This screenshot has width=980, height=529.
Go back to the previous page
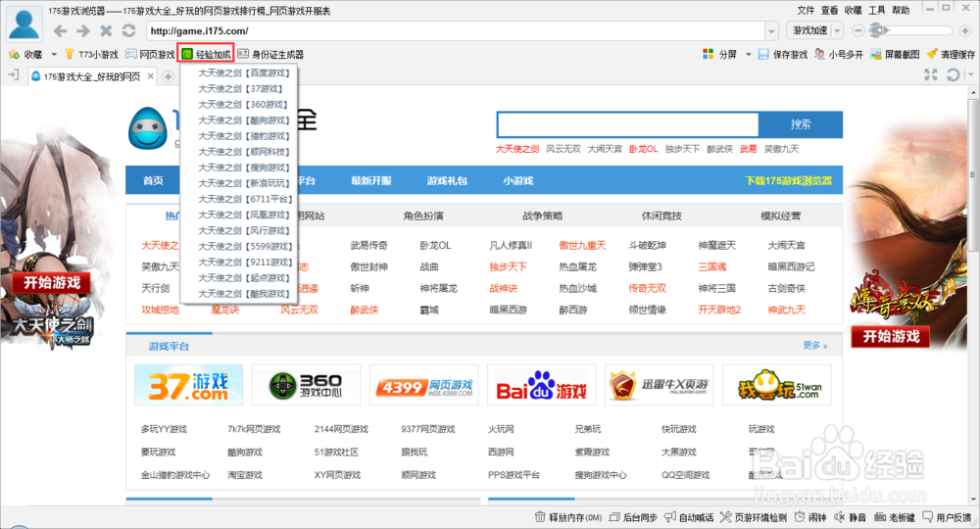[60, 30]
